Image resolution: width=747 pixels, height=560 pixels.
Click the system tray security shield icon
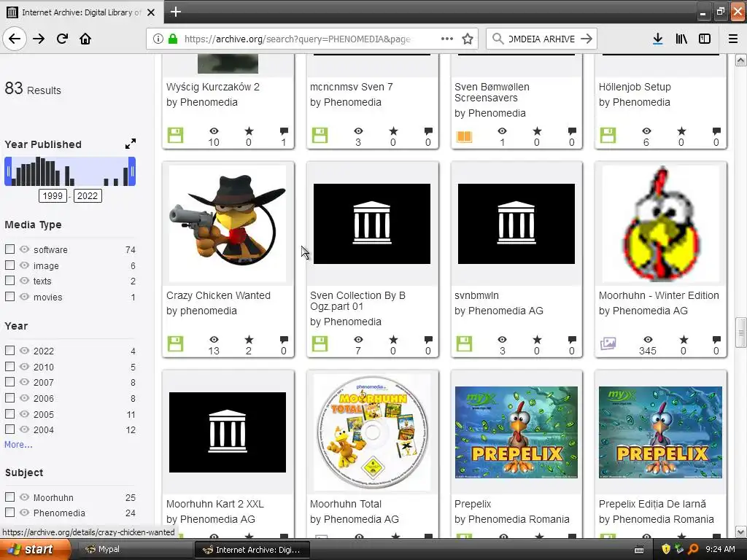666,549
